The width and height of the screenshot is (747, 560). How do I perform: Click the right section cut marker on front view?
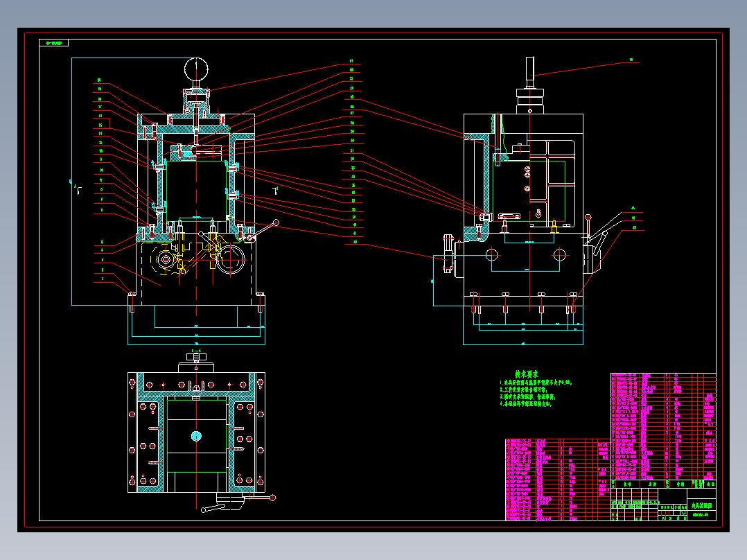[275, 191]
